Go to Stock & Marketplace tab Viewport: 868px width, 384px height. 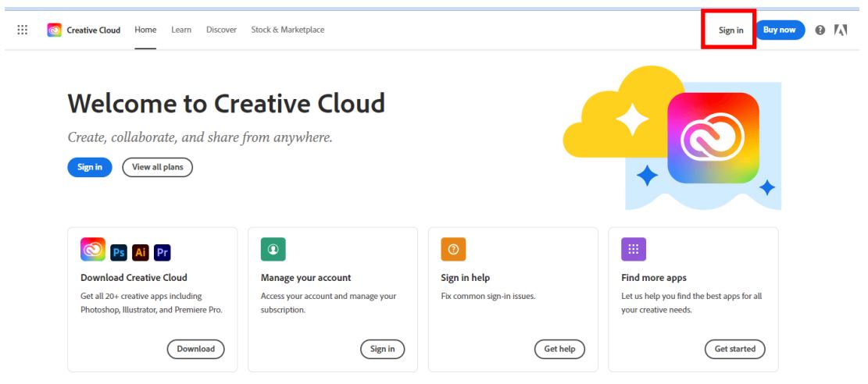[288, 30]
